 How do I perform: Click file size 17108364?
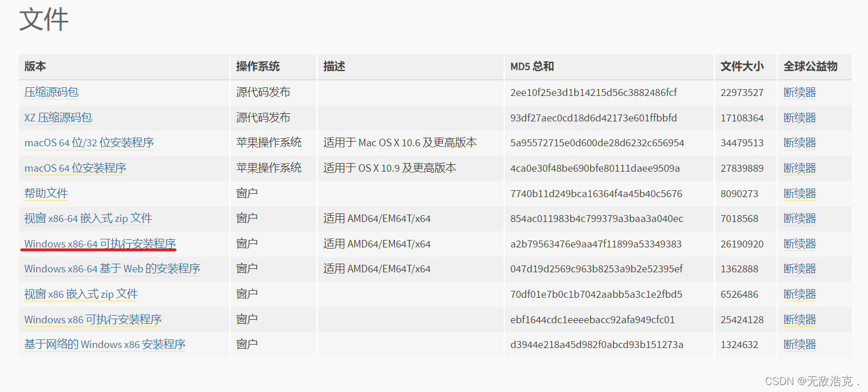click(742, 118)
